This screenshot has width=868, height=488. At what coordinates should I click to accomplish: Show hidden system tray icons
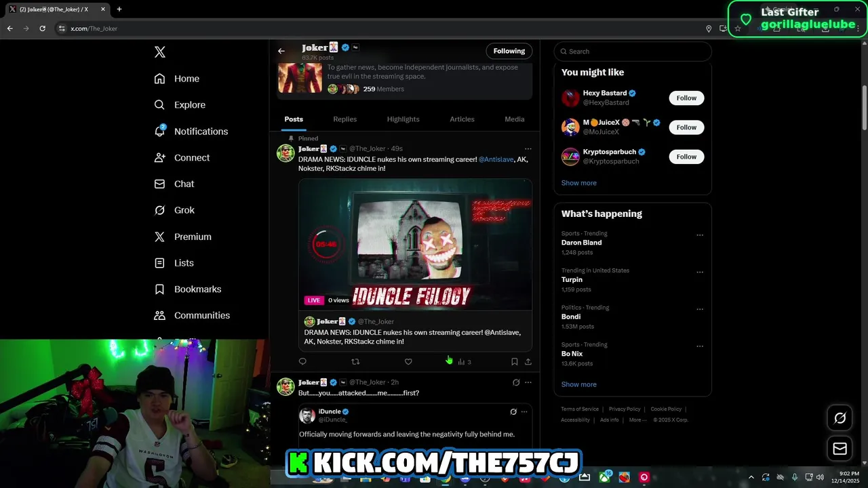[751, 477]
